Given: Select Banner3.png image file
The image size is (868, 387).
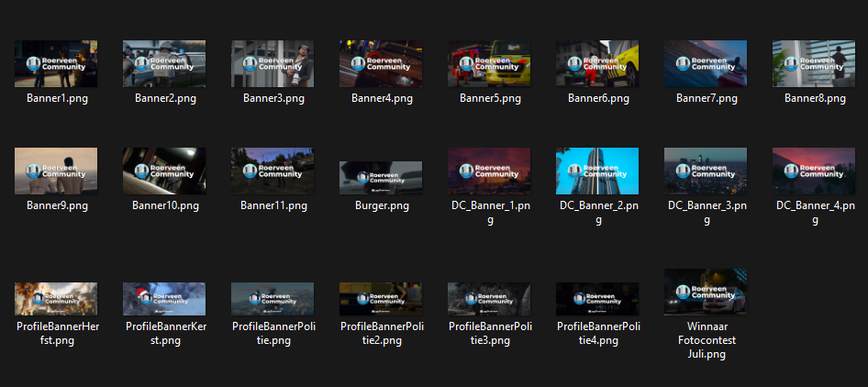Looking at the screenshot, I should (273, 64).
